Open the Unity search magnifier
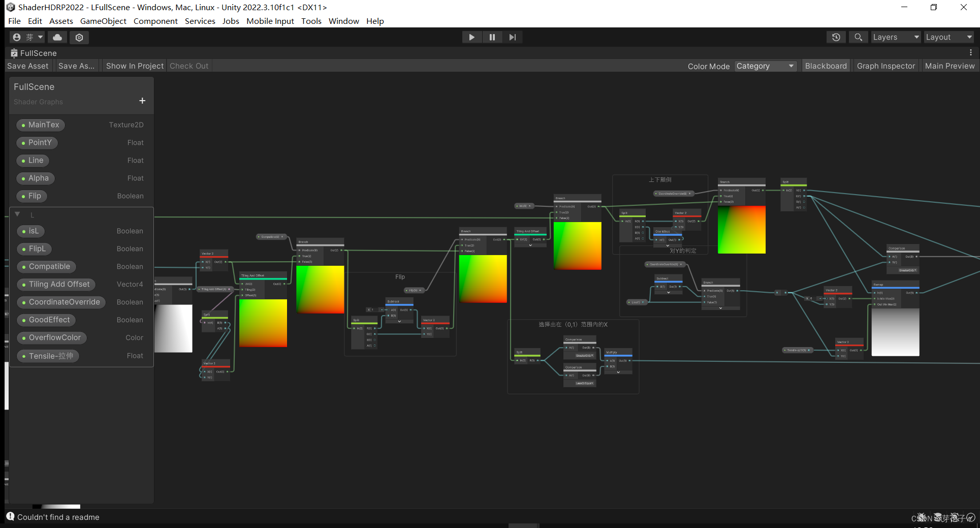Screen dimensions: 980x528 858,37
